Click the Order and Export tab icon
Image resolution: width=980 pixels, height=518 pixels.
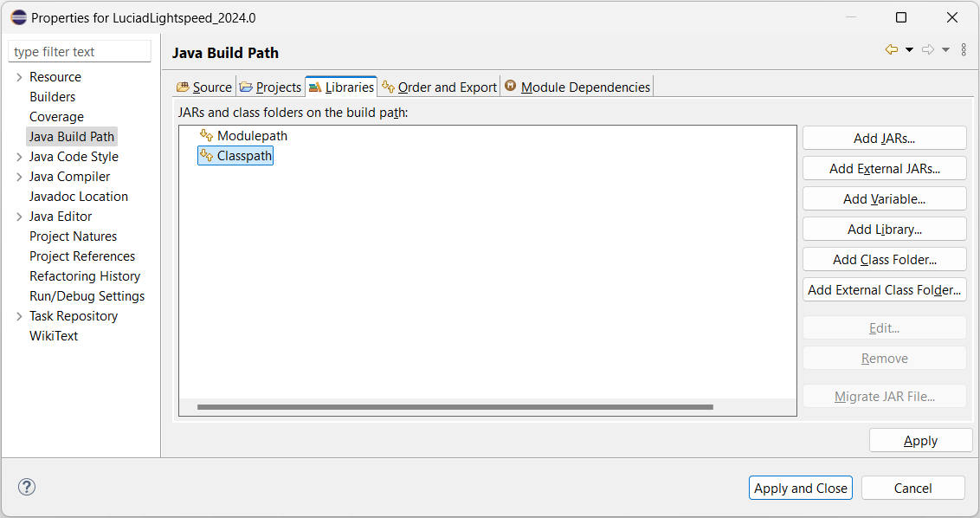pos(388,87)
